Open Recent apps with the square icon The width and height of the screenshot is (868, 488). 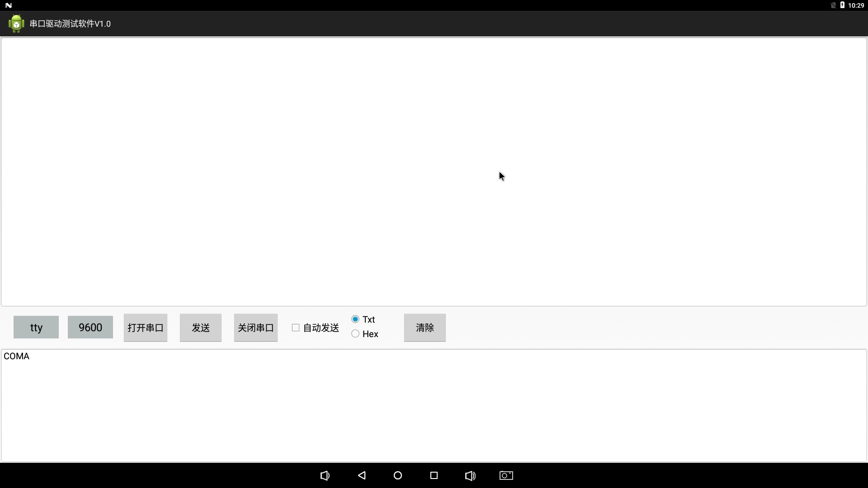tap(434, 475)
